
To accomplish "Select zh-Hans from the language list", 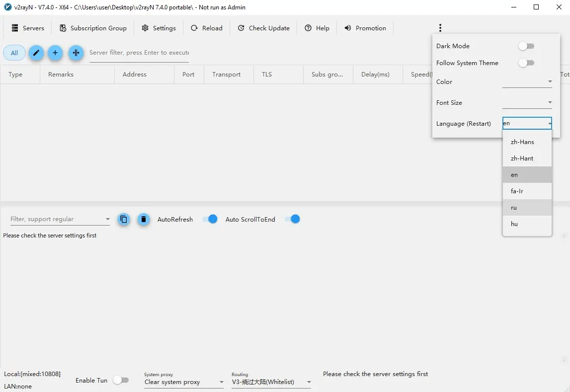I will pos(522,142).
